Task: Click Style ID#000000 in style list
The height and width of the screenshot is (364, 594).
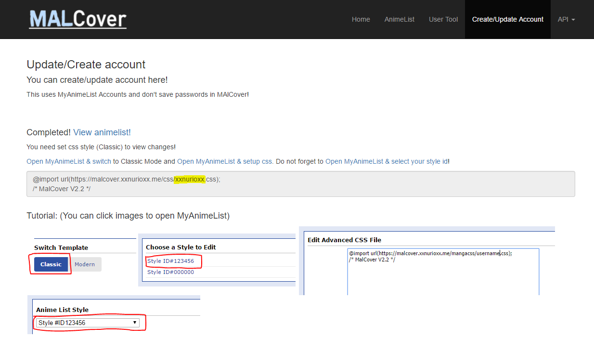Action: point(170,272)
